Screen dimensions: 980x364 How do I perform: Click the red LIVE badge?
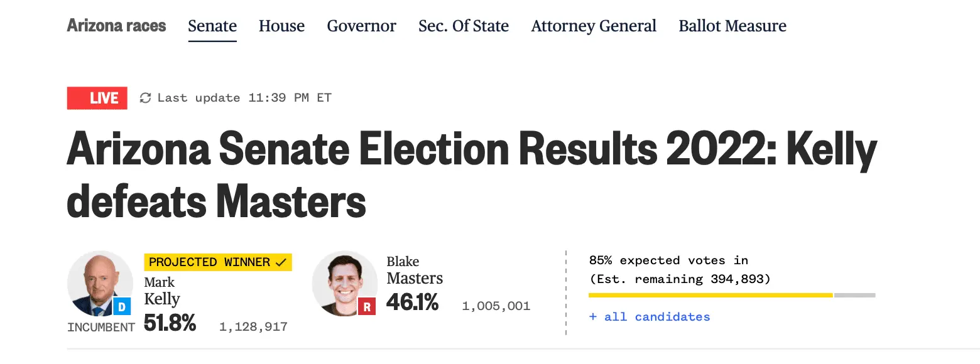tap(97, 98)
